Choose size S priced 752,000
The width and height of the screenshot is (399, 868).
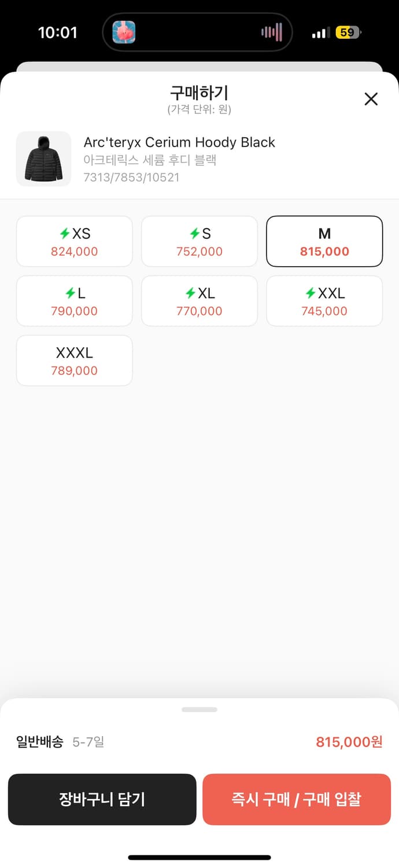click(199, 241)
